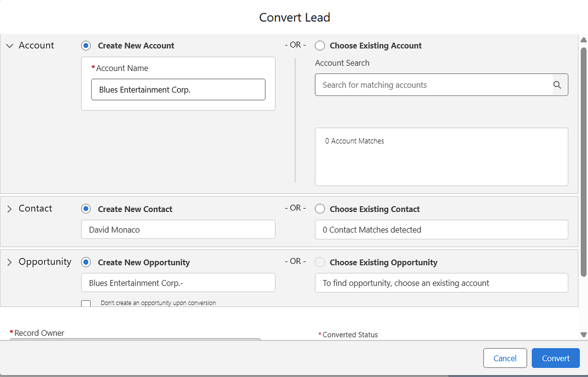Viewport: 588px width, 377px height.
Task: Click the vertical scrollbar thumb
Action: [x=583, y=162]
